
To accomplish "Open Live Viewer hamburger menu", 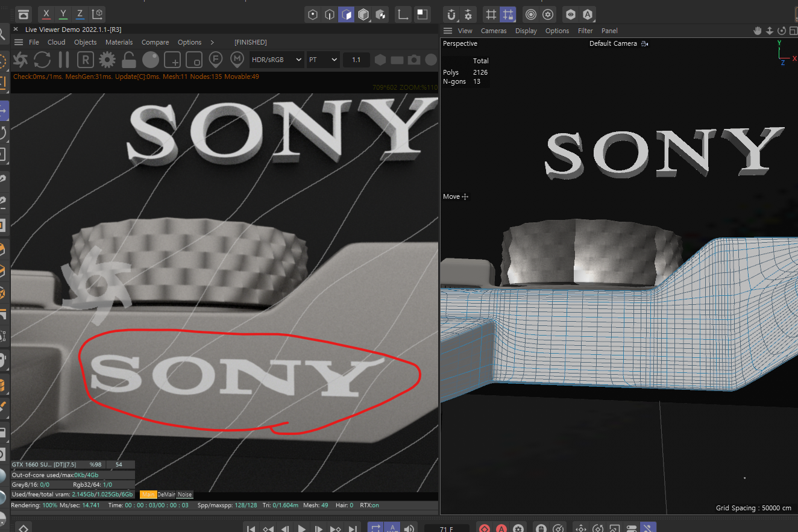I will (x=19, y=42).
